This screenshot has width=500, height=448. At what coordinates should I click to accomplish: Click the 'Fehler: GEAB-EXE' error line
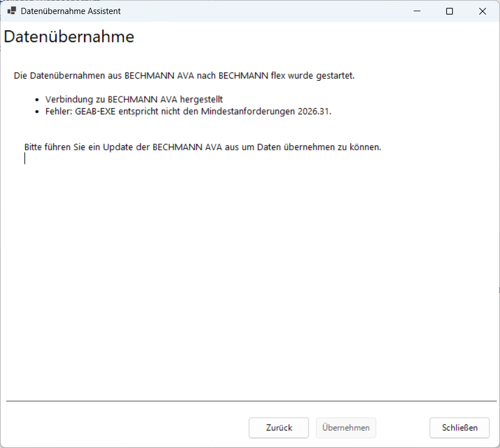coord(188,111)
